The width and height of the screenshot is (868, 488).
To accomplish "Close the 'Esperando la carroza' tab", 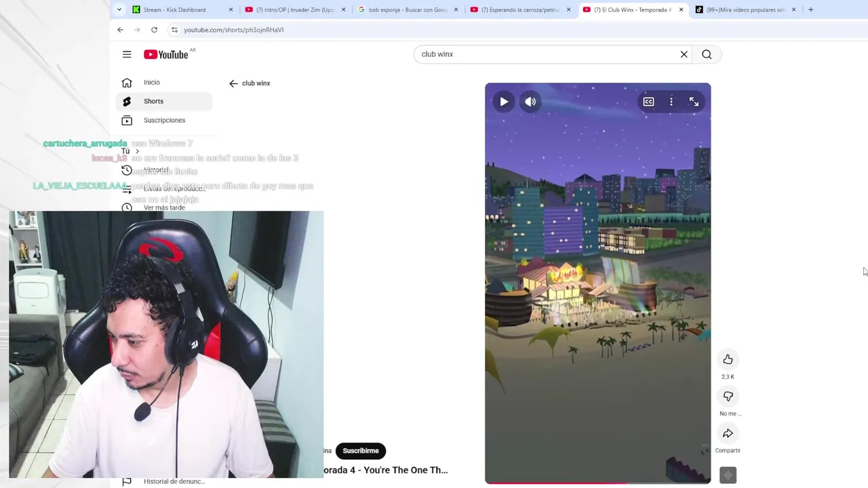I will tap(568, 9).
